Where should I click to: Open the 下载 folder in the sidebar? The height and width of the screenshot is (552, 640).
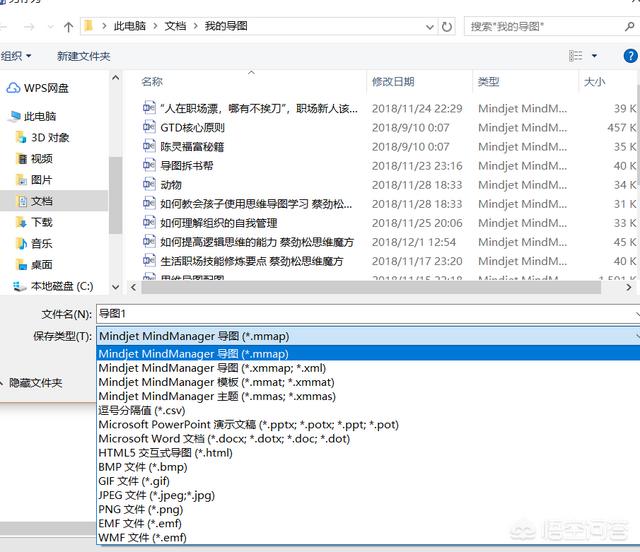click(x=41, y=222)
